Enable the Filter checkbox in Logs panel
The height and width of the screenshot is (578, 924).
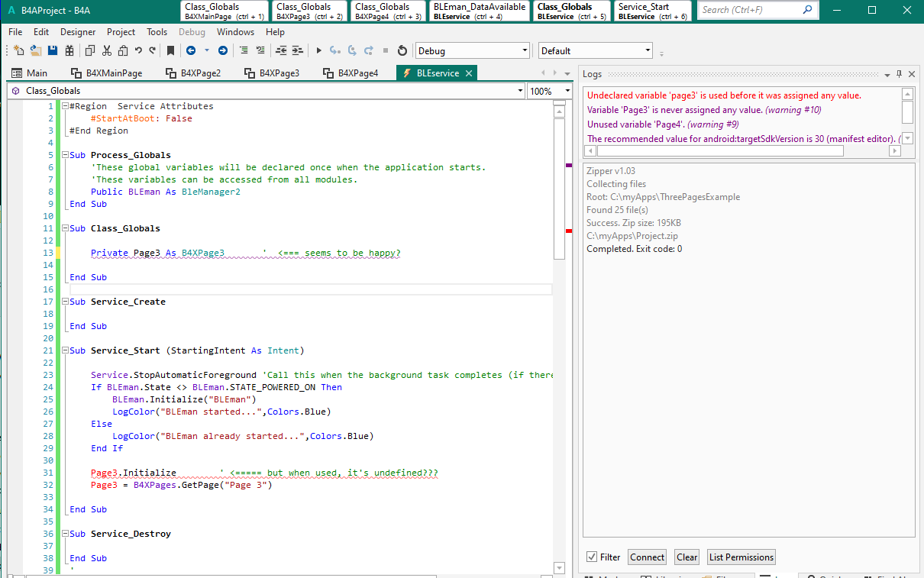(x=592, y=557)
